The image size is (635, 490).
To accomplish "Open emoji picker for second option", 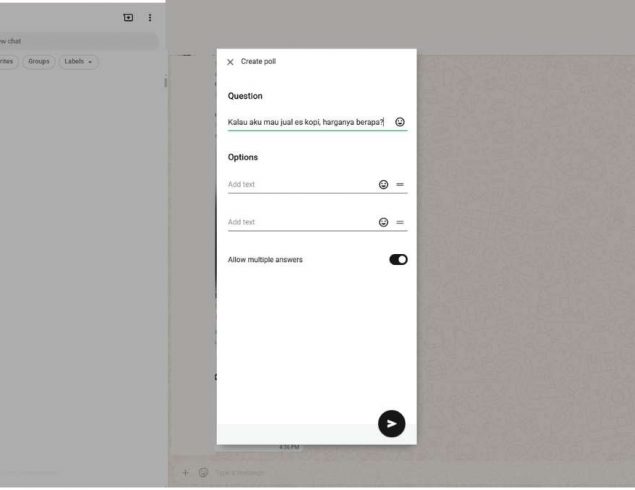I will [383, 223].
